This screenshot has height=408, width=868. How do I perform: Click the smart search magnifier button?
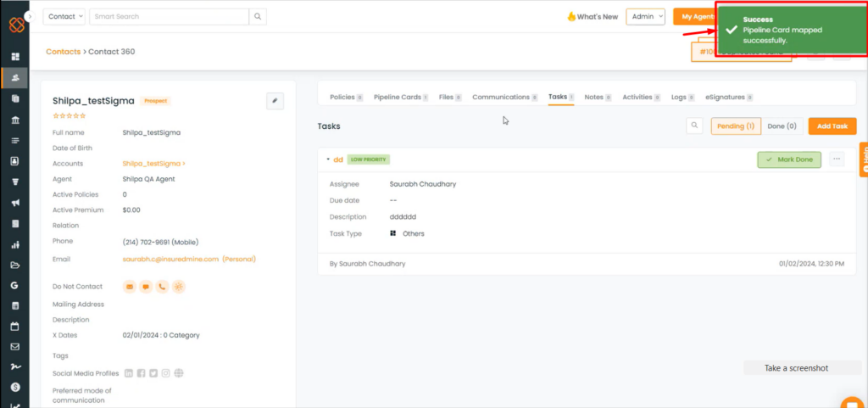point(258,17)
